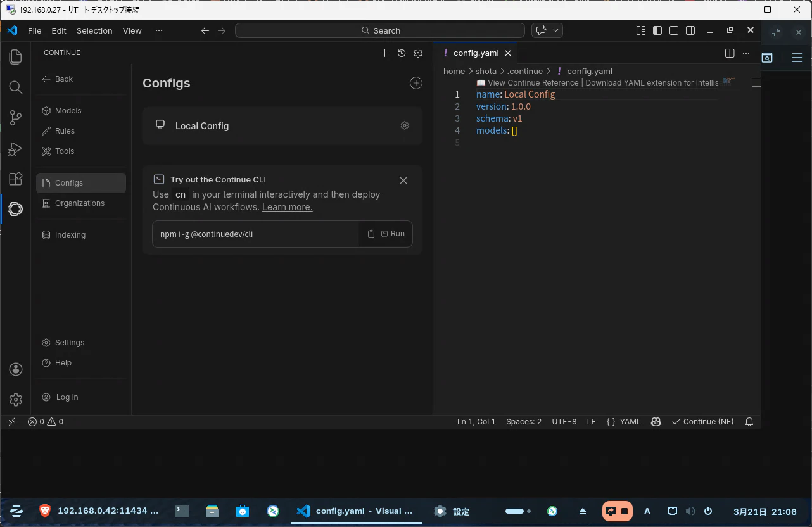Viewport: 812px width, 527px height.
Task: Open the Source Control view
Action: (x=16, y=118)
